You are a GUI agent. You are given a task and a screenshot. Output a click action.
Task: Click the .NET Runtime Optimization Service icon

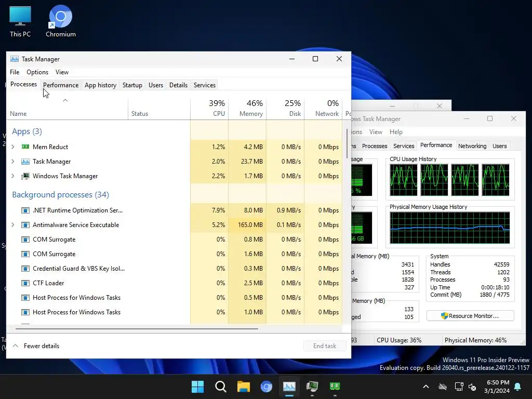click(x=25, y=210)
